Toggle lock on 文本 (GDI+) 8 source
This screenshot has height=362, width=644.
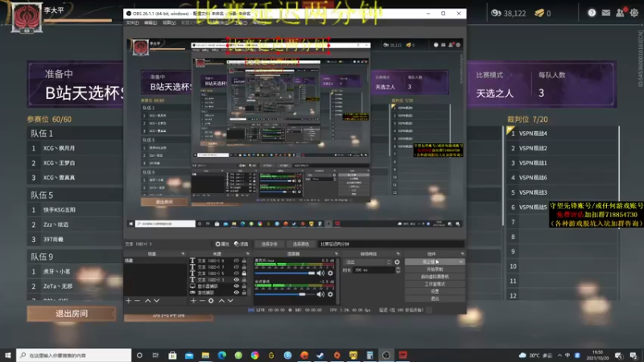click(244, 261)
